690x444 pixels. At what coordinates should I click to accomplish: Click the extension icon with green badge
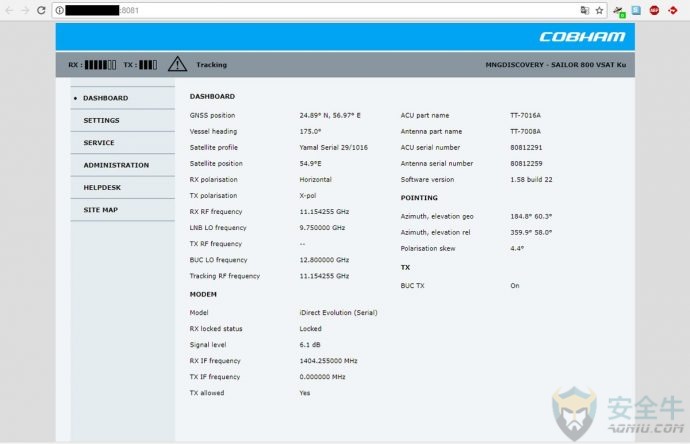(x=619, y=11)
